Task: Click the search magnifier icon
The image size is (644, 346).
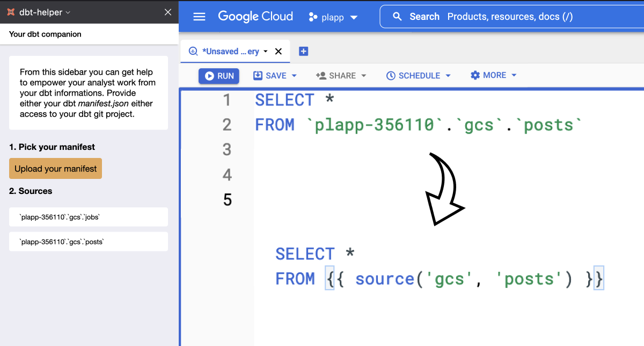Action: click(397, 17)
